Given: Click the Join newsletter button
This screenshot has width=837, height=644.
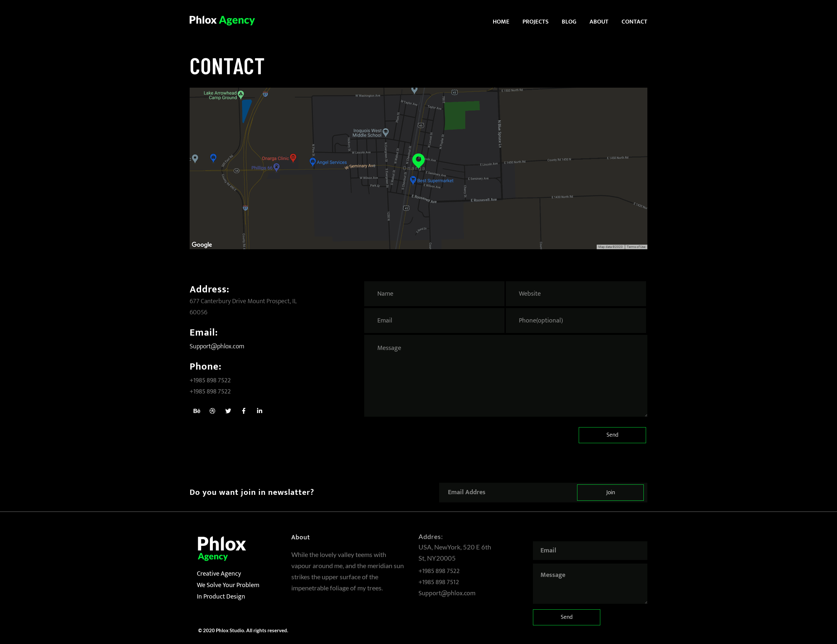Looking at the screenshot, I should click(x=610, y=493).
